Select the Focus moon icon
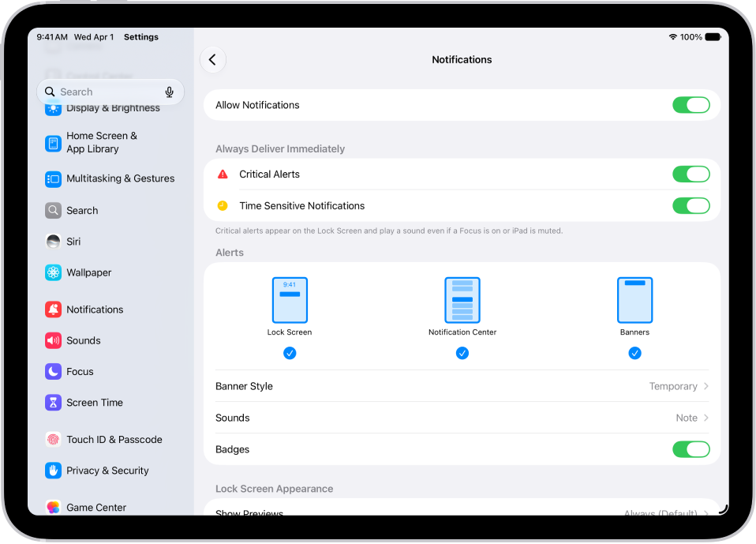 tap(53, 372)
